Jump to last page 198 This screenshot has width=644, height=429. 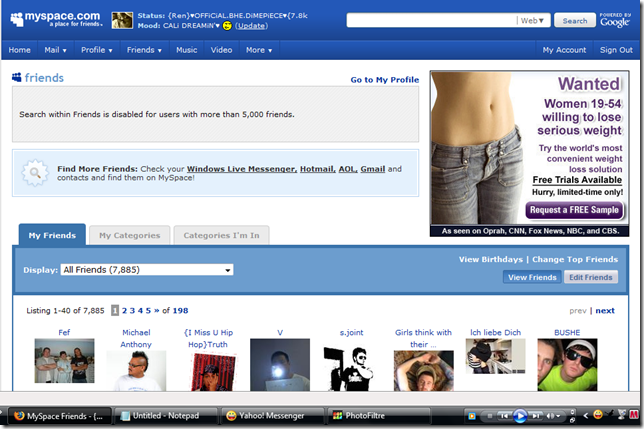180,311
